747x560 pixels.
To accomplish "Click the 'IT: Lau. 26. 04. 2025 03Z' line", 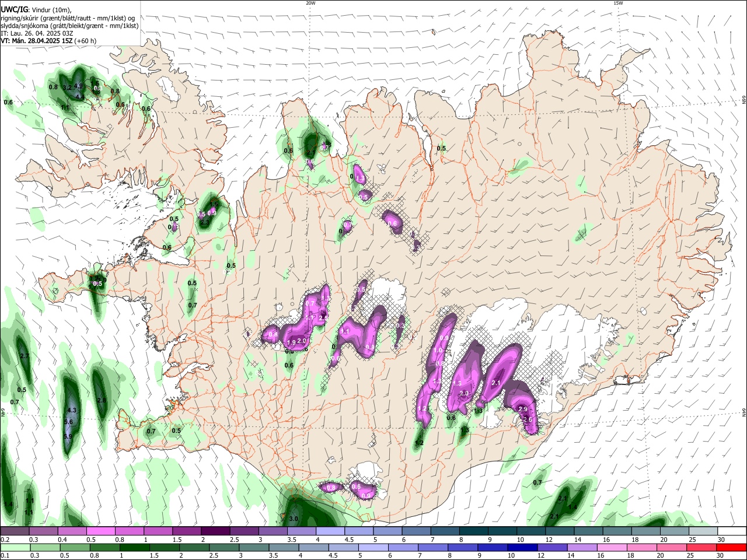I will point(37,33).
